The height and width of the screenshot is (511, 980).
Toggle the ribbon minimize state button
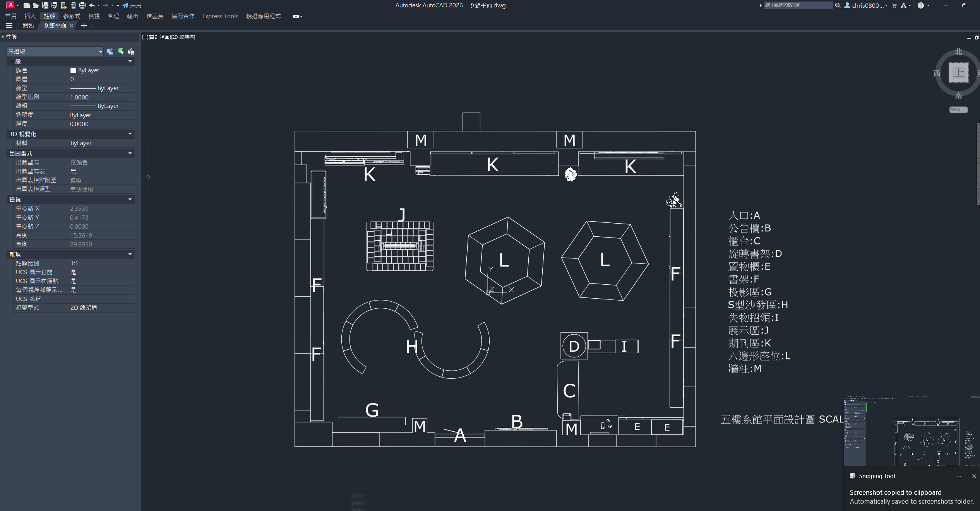[296, 16]
